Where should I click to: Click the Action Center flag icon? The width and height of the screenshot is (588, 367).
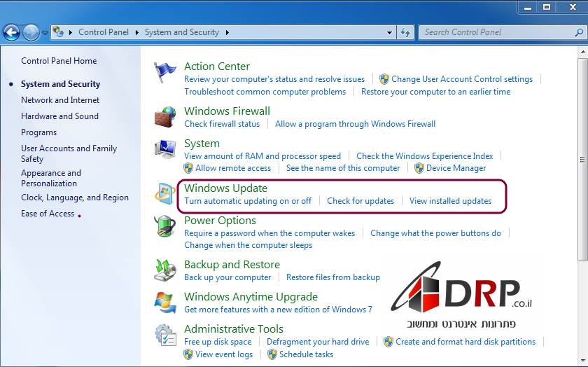[x=166, y=72]
